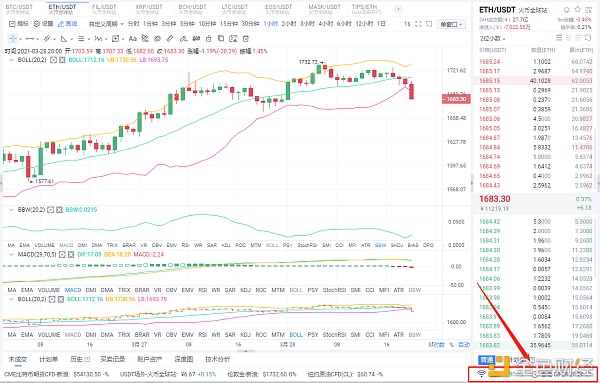Open the 2位小数 decimal precision dropdown
Screen dimensions: 600x383
click(492, 39)
